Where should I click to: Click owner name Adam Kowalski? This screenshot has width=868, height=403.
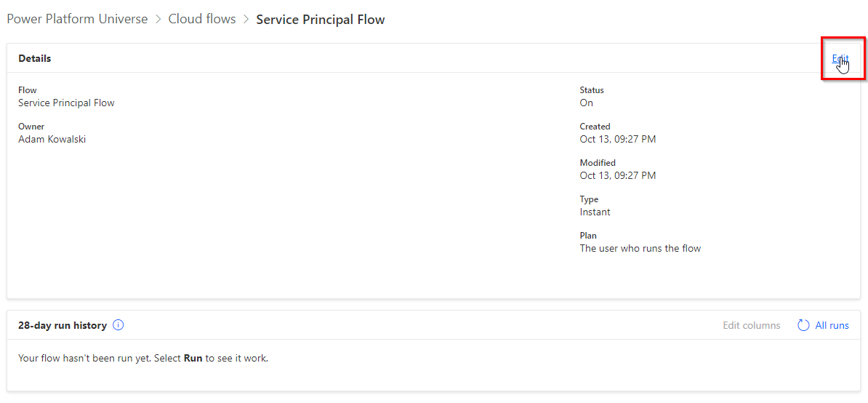tap(52, 139)
